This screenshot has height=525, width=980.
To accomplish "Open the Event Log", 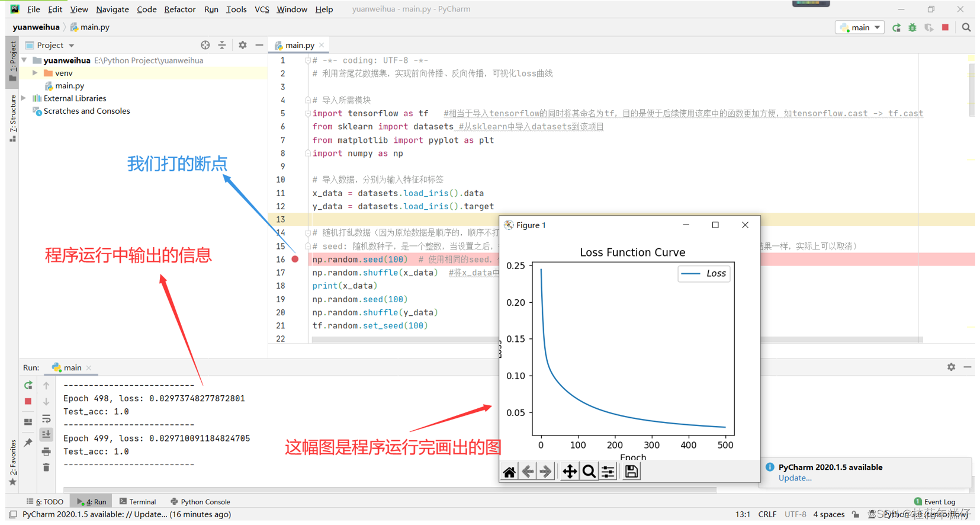I will tap(934, 502).
